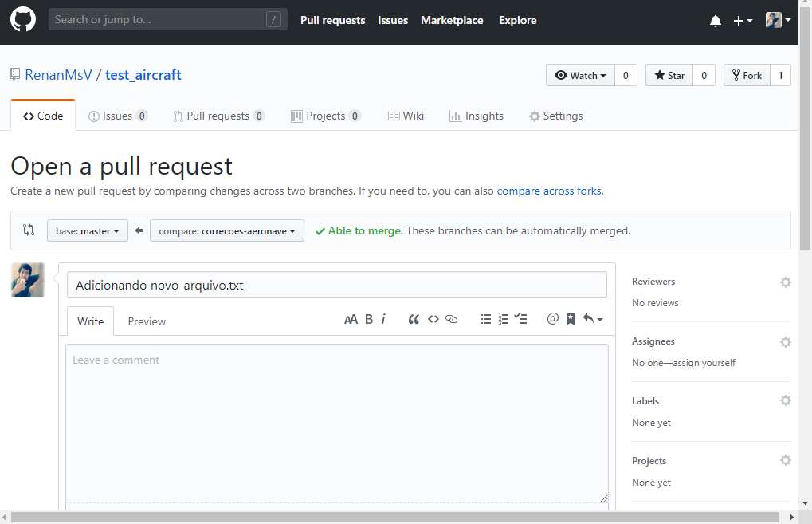This screenshot has width=812, height=524.
Task: Open the Watch dropdown menu
Action: [580, 76]
